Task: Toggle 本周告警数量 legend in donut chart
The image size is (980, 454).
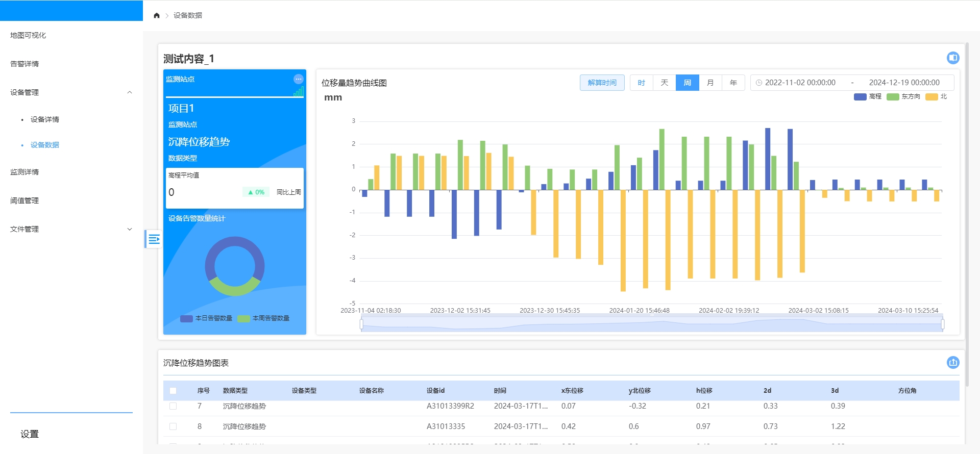Action: tap(263, 318)
